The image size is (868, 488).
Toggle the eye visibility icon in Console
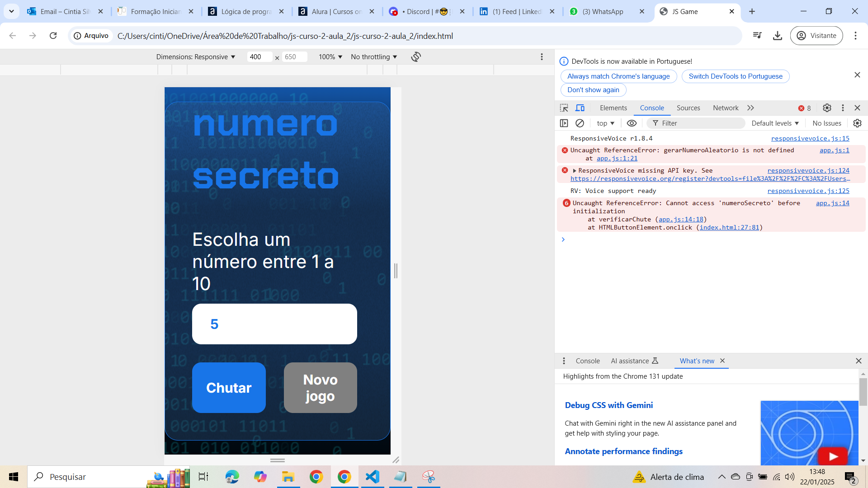pyautogui.click(x=631, y=123)
